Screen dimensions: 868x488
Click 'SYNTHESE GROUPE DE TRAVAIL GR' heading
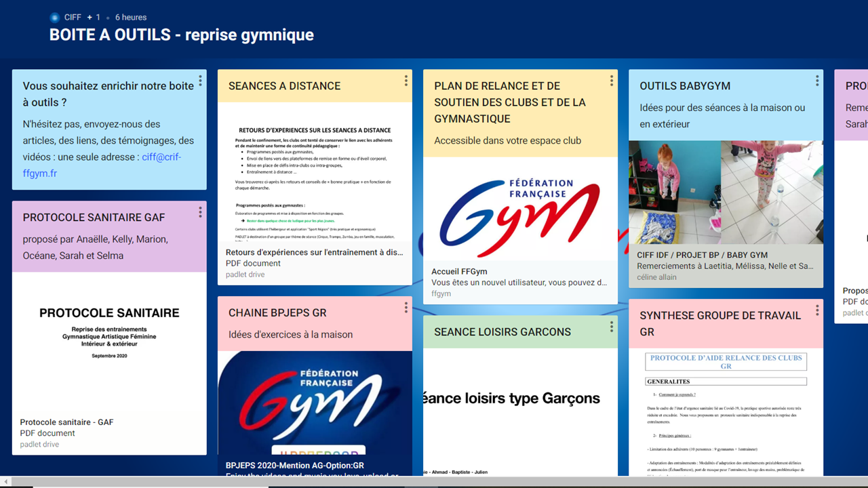tap(720, 324)
